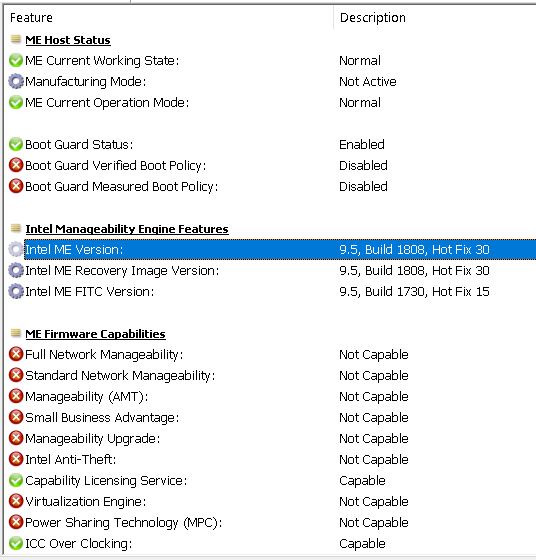
Task: Click the gear icon next to Manufacturing Mode
Action: (16, 81)
